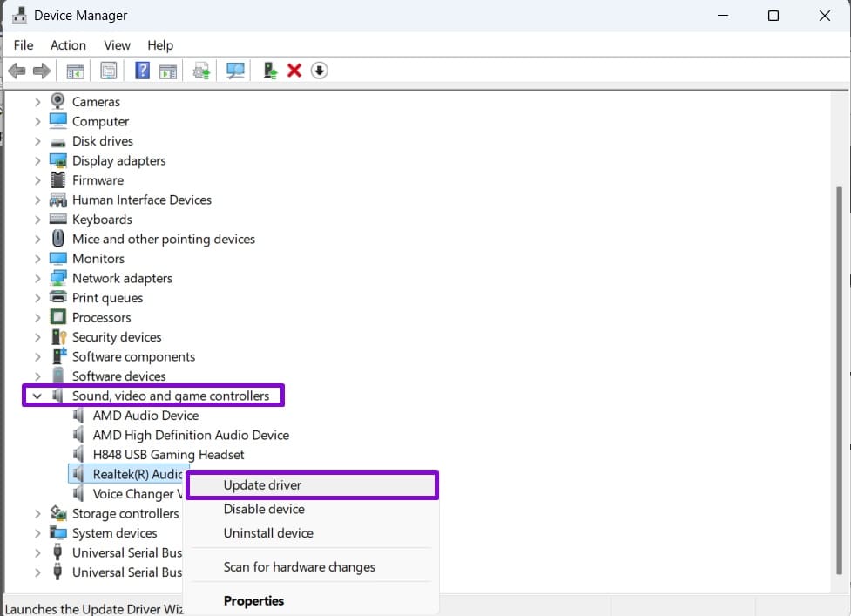Screen dimensions: 851x616
Task: Click the Keyboards category icon
Action: (x=58, y=219)
